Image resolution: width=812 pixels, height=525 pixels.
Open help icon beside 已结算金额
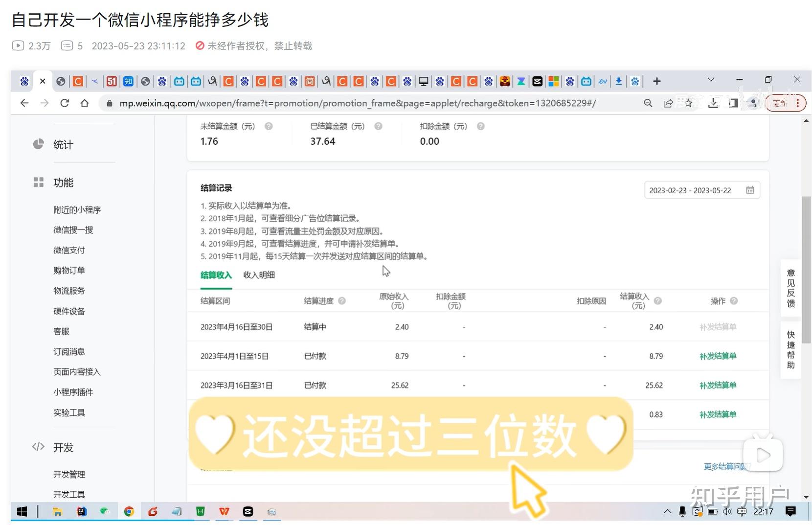point(378,126)
